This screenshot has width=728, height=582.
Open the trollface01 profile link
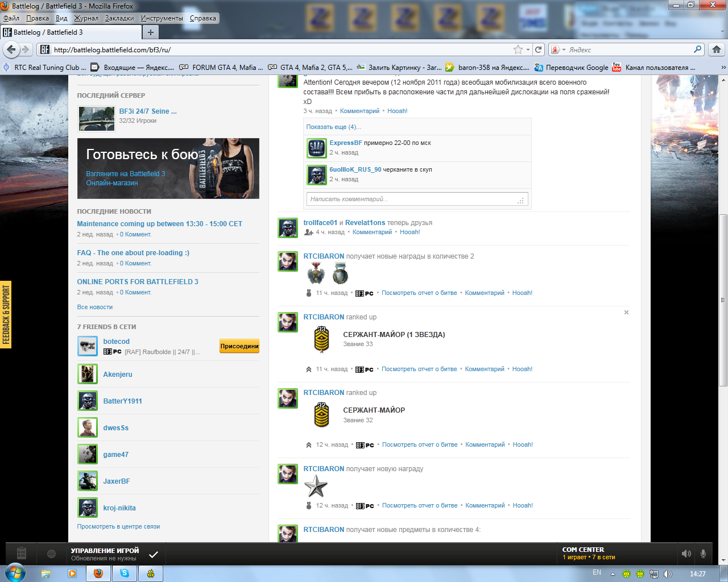click(x=320, y=223)
